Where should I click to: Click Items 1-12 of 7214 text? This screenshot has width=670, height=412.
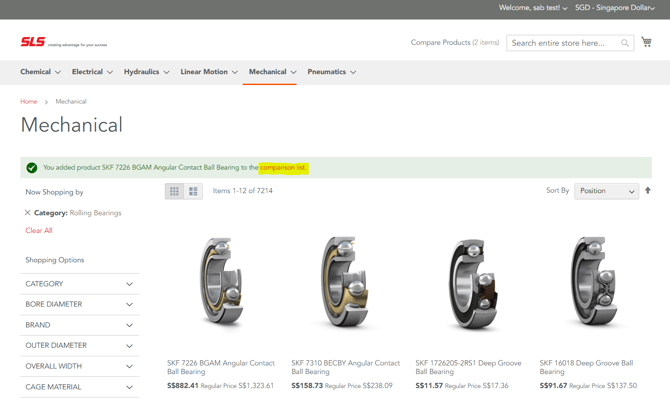243,191
